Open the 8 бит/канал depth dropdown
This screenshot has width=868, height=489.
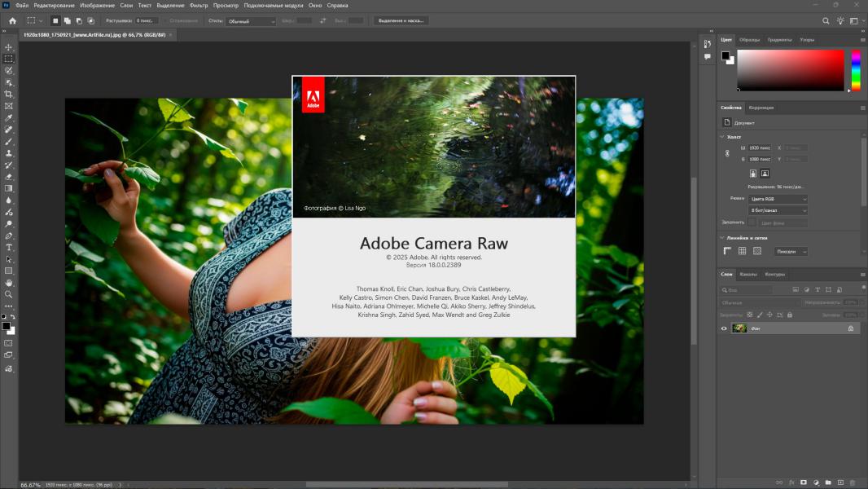[x=778, y=210]
